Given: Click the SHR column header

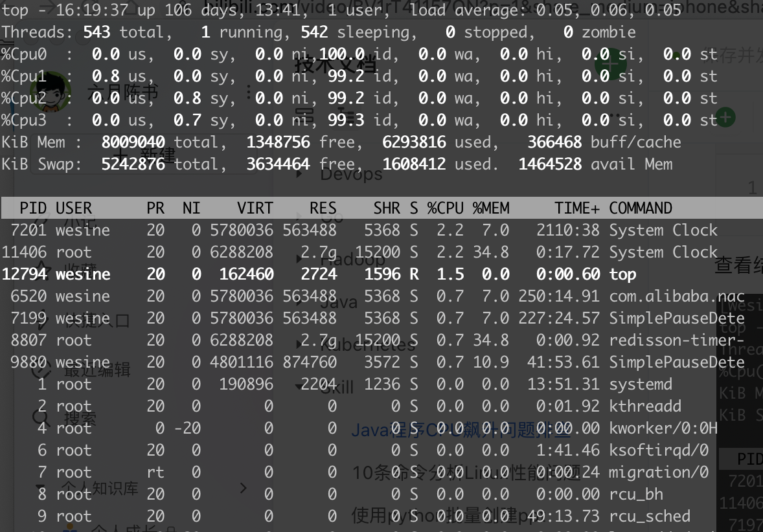Looking at the screenshot, I should tap(387, 208).
